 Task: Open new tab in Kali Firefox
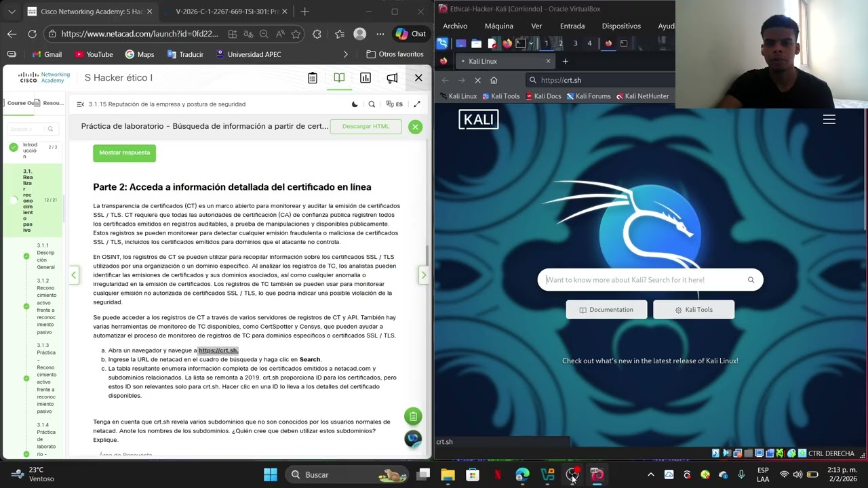pos(565,61)
